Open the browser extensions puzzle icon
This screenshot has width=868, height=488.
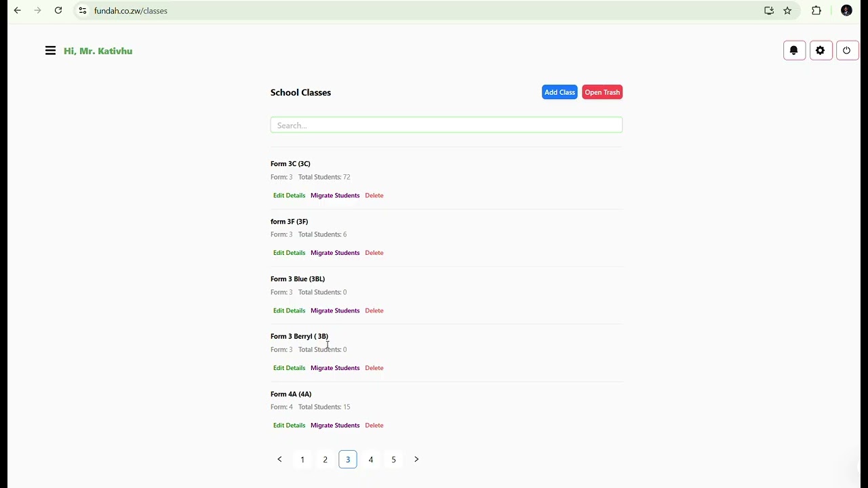point(816,11)
